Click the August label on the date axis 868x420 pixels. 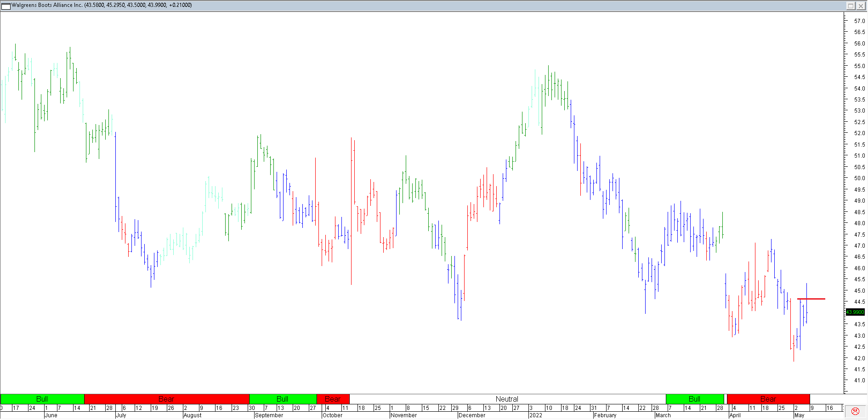pyautogui.click(x=193, y=415)
